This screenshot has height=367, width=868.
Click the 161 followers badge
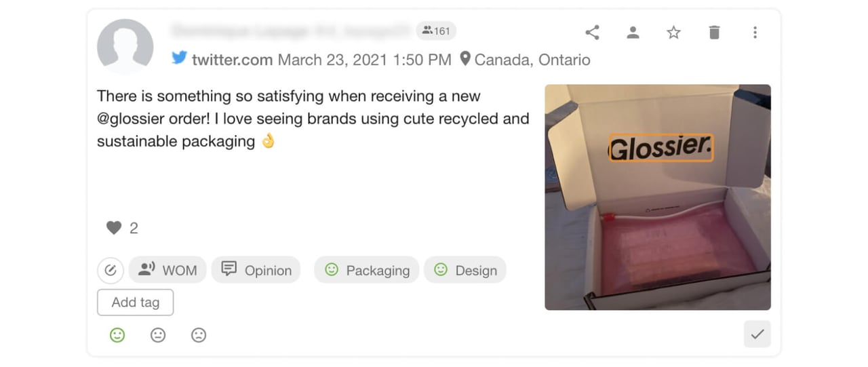click(435, 31)
